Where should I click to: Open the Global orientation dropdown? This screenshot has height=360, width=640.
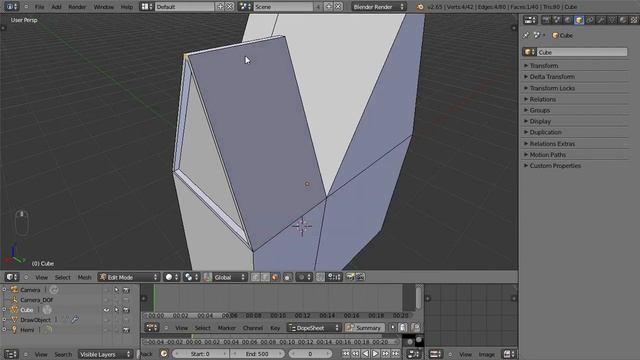[x=230, y=277]
